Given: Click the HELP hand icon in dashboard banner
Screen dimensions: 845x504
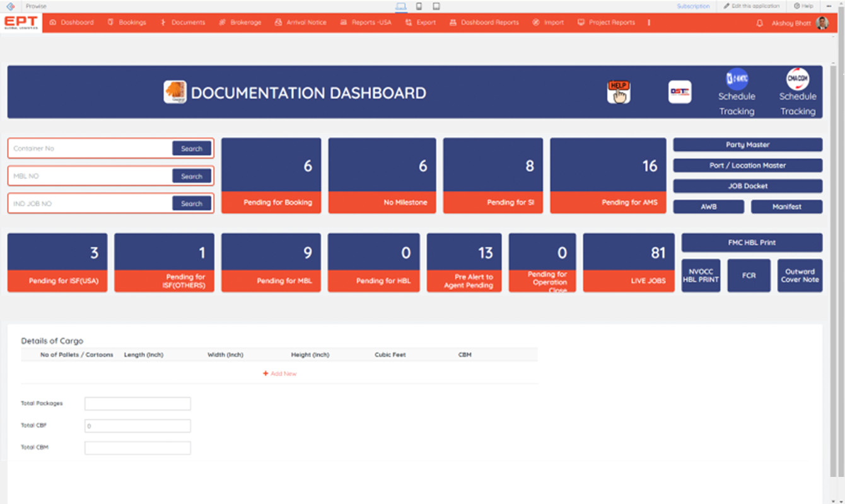Looking at the screenshot, I should tap(619, 92).
